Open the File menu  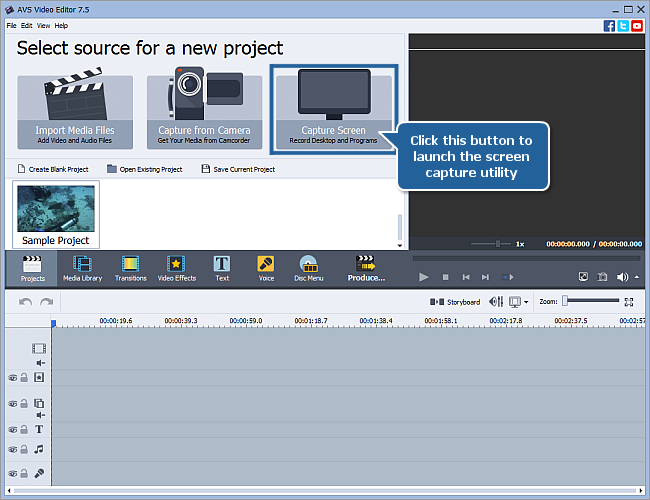tap(11, 26)
